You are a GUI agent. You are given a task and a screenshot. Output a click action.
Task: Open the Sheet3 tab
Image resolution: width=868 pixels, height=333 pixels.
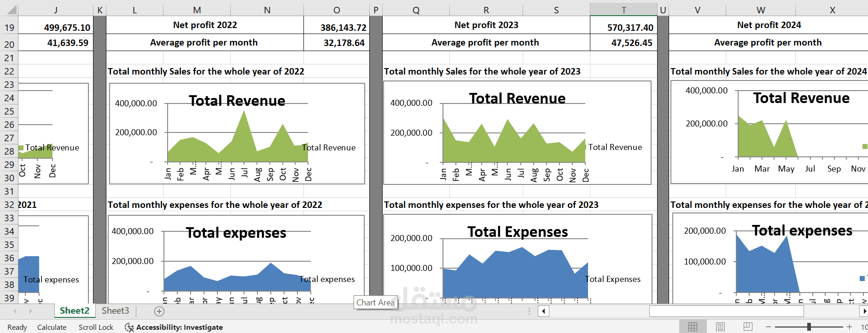click(x=115, y=311)
